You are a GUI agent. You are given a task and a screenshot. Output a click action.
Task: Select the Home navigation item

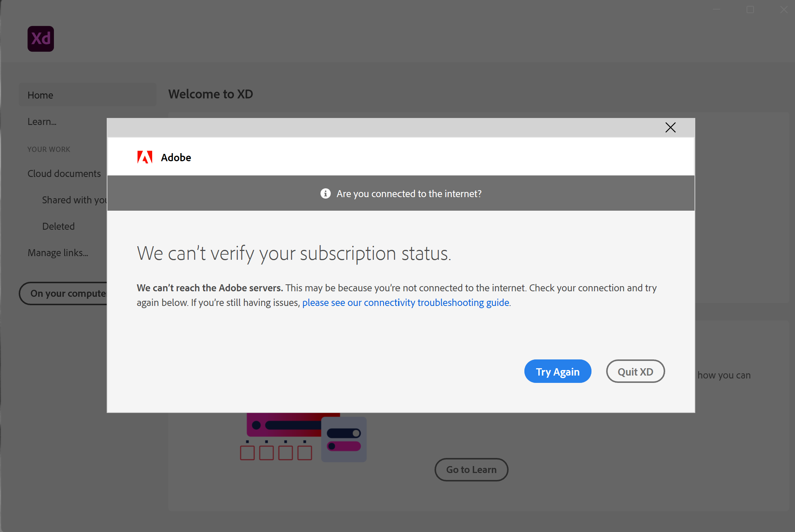[x=40, y=95]
